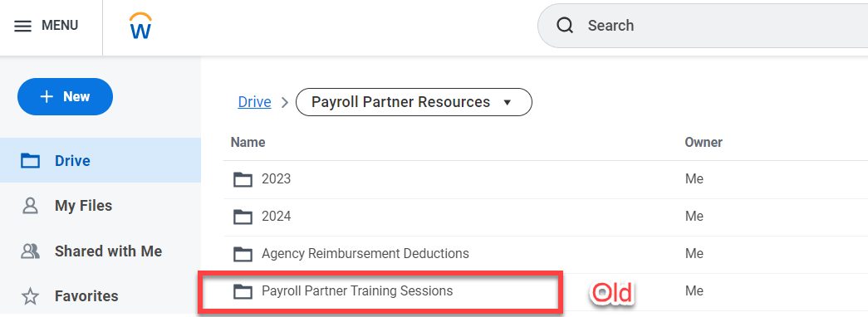Go back via the Drive breadcrumb link
This screenshot has width=868, height=317.
255,102
